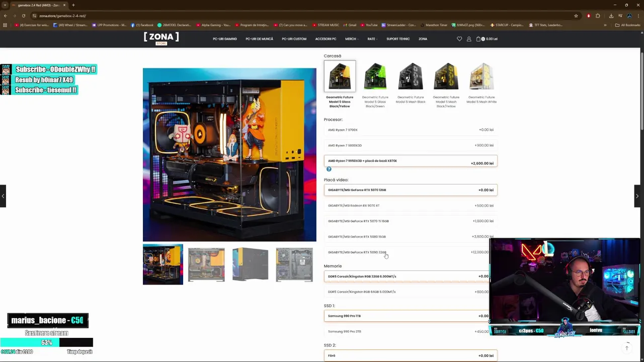Open the Gmail bookmark
Image resolution: width=644 pixels, height=362 pixels.
tap(350, 25)
